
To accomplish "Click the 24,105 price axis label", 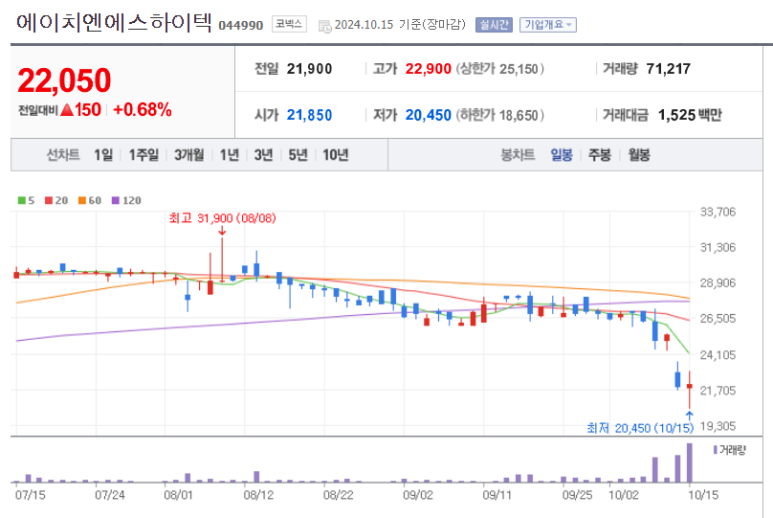I will point(718,355).
